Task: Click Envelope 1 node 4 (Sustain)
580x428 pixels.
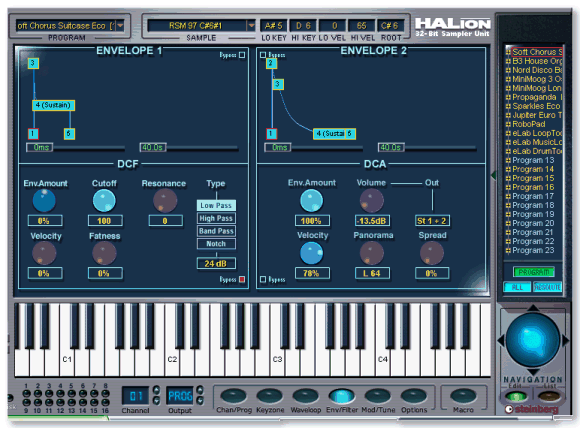Action: (x=53, y=105)
